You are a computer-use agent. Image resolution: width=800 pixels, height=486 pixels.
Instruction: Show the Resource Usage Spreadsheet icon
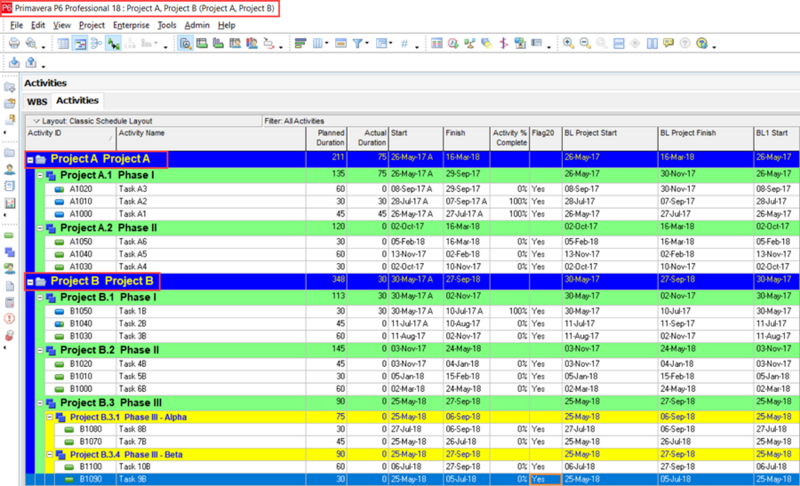pyautogui.click(x=235, y=44)
